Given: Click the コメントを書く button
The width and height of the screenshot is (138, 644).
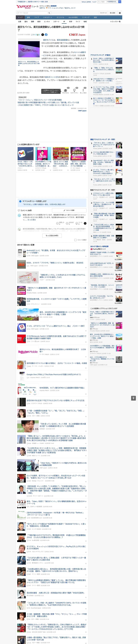Looking at the screenshot, I should click(69, 210).
